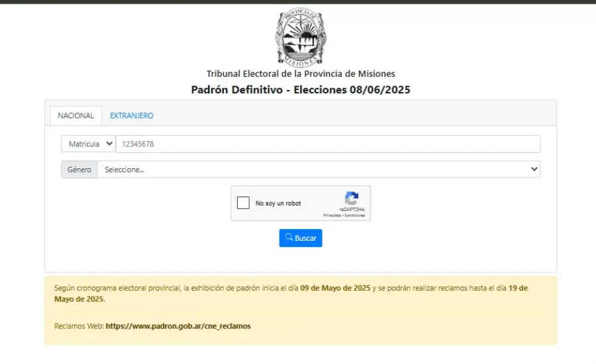Click the chevron arrow of Género select
596x364 pixels.
tap(534, 169)
